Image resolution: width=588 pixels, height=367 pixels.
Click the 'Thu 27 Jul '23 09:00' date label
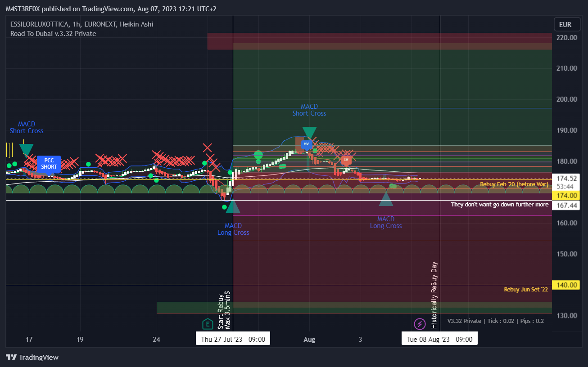(x=233, y=339)
